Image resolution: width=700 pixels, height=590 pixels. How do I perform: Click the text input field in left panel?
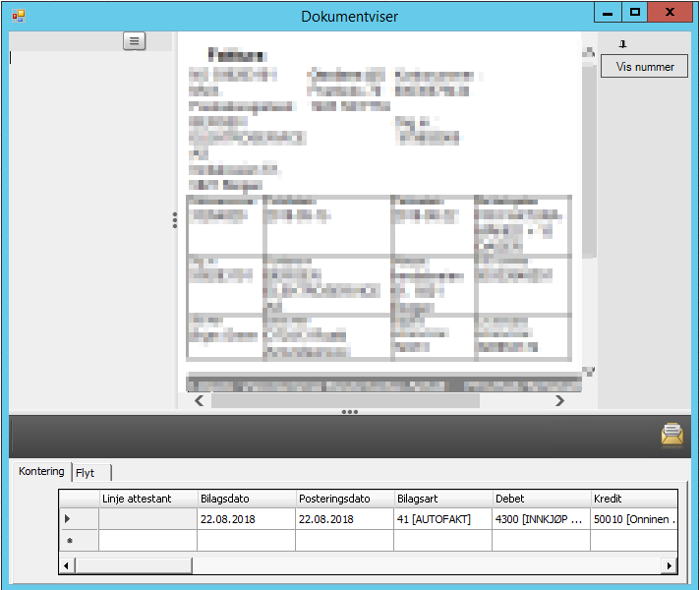pos(90,230)
